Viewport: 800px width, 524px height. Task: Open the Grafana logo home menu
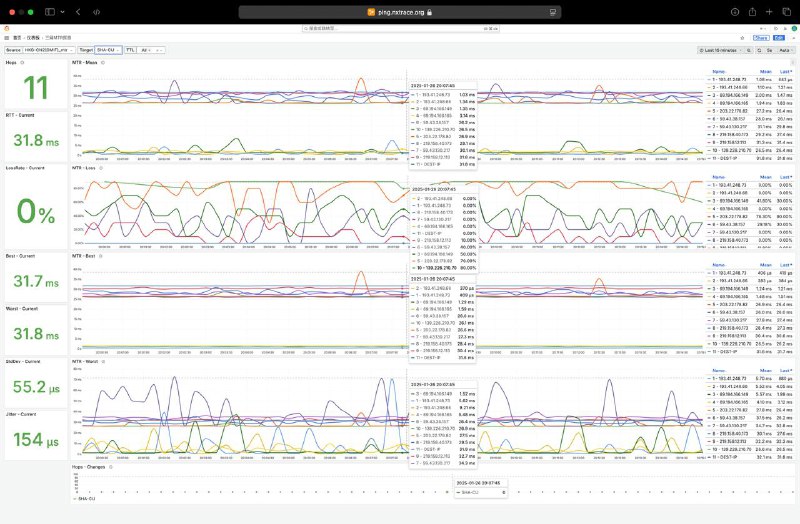coord(7,29)
